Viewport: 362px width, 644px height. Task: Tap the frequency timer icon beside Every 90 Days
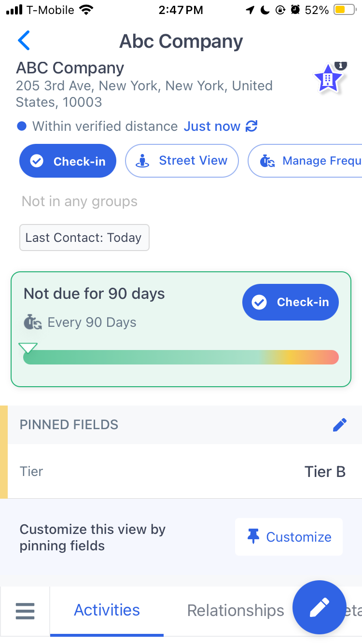coord(33,322)
